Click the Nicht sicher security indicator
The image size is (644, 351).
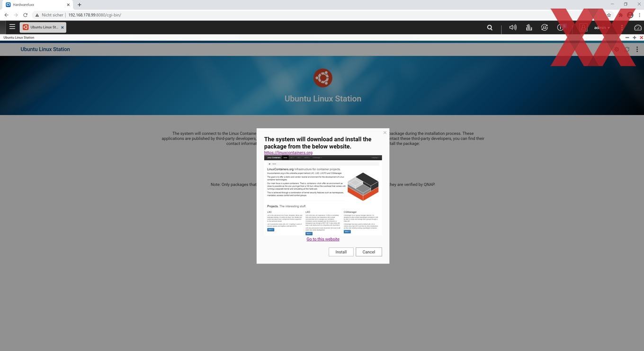(49, 15)
